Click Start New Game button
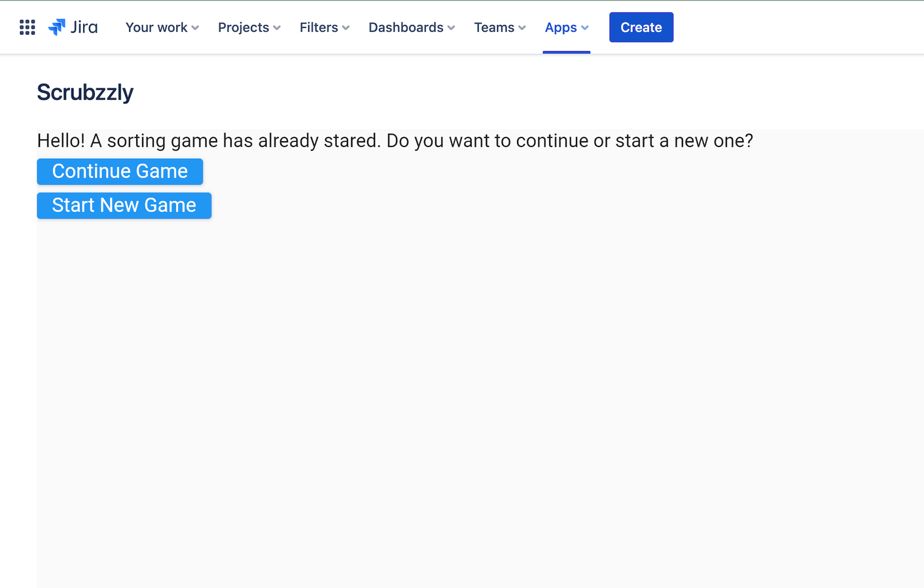The image size is (924, 588). pyautogui.click(x=124, y=205)
